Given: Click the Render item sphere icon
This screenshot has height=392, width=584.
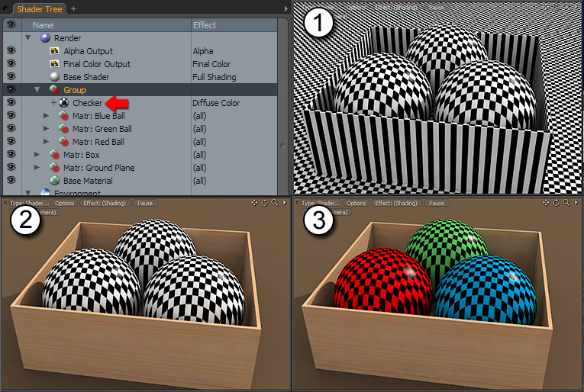Looking at the screenshot, I should coord(44,38).
